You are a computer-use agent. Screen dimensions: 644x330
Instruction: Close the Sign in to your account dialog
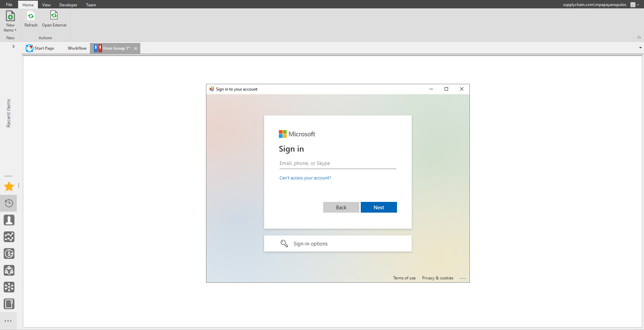click(x=461, y=89)
